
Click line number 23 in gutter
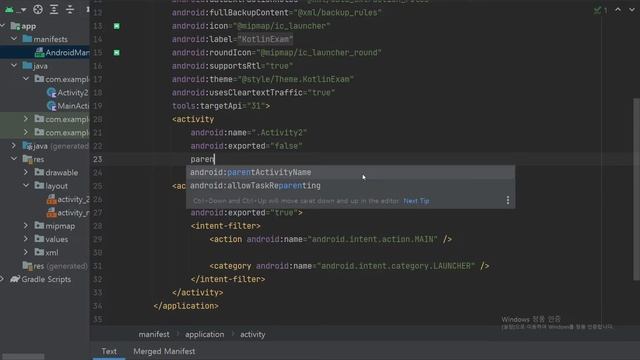[98, 159]
